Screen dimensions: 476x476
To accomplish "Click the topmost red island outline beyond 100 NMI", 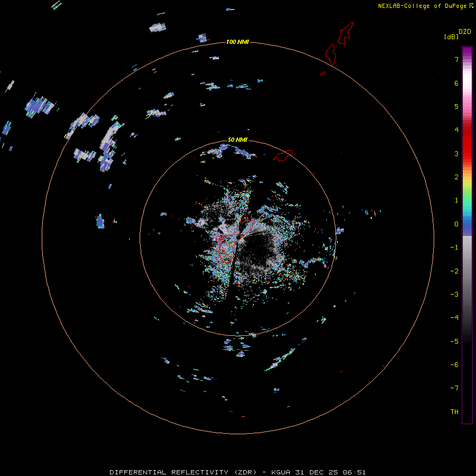I will pos(346,33).
